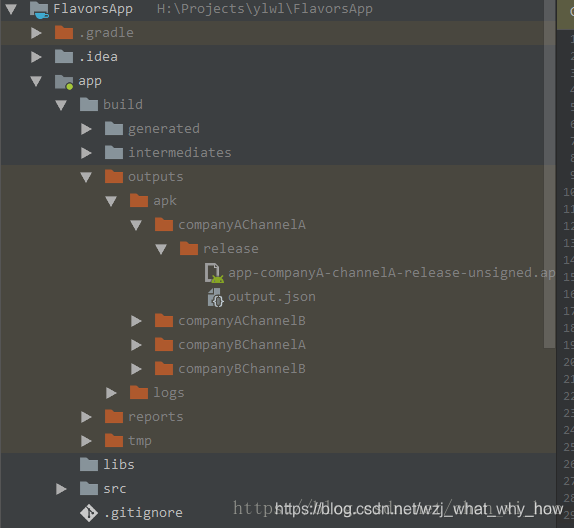Viewport: 574px width, 528px height.
Task: Expand the generated folder arrow
Action: tap(86, 129)
